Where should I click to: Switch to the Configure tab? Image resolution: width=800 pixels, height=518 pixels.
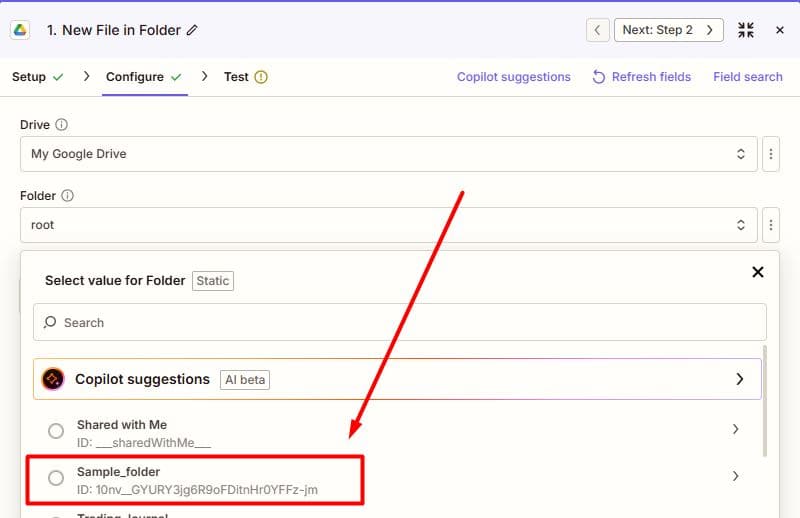[x=144, y=77]
